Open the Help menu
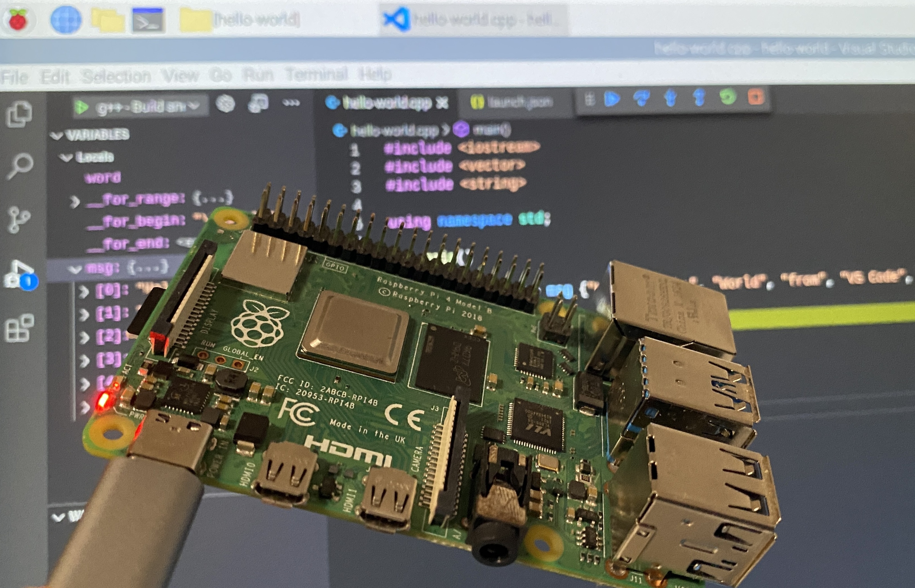 375,73
